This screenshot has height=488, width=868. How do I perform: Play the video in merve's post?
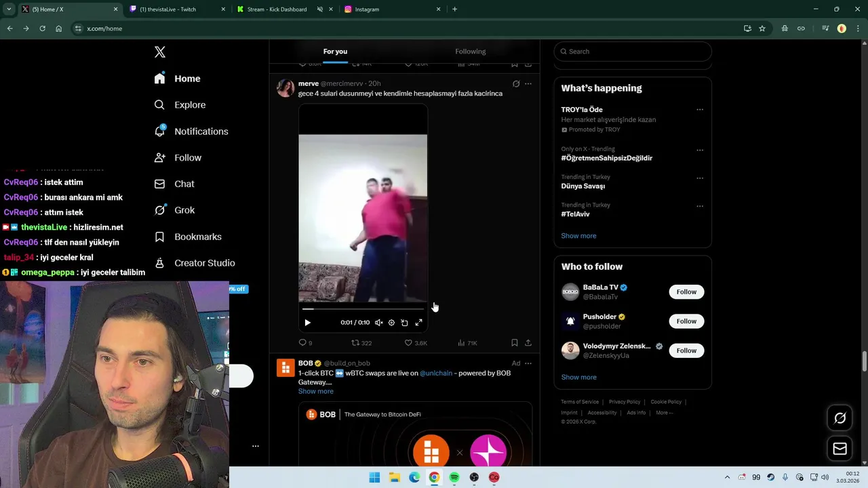(307, 323)
